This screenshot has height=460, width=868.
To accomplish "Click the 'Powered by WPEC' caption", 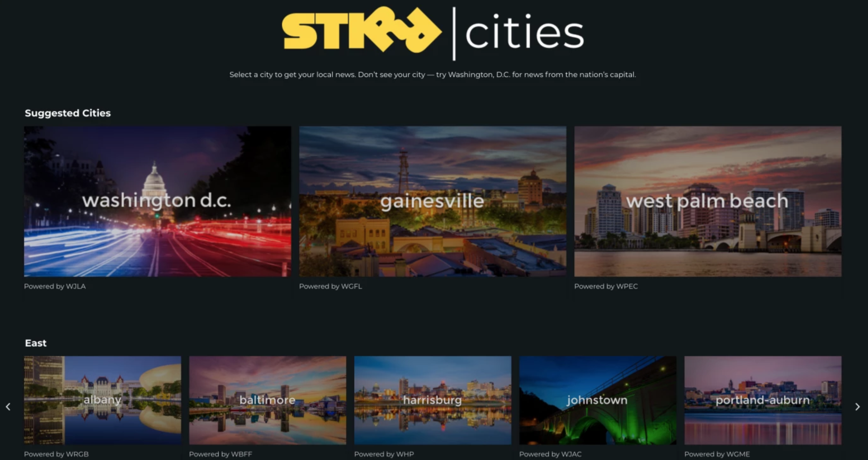I will click(606, 286).
